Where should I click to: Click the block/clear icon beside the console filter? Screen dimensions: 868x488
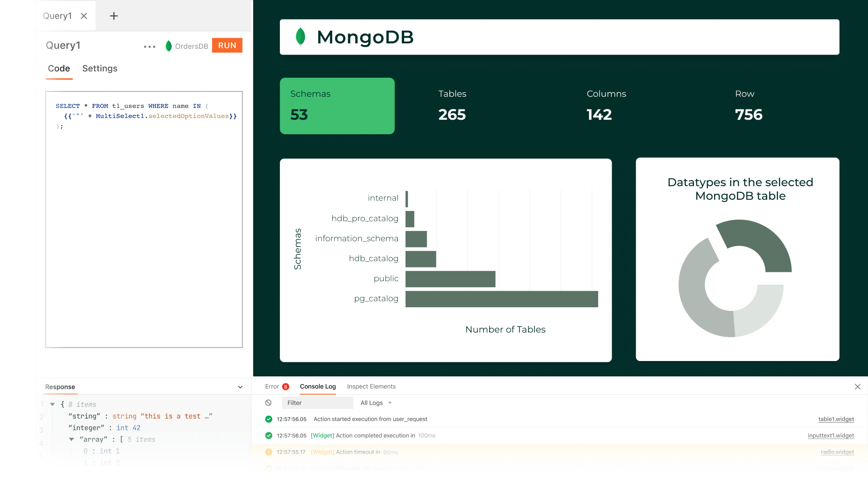[269, 403]
